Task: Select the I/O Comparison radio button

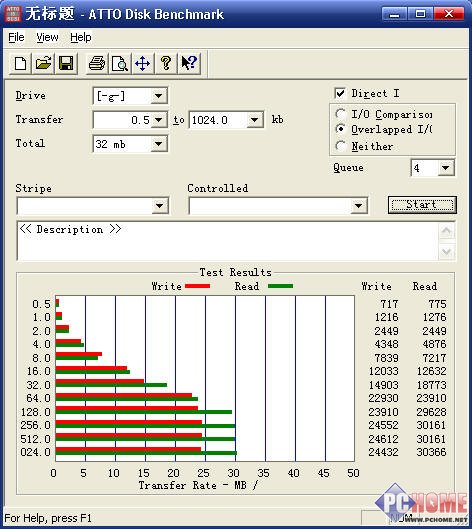Action: [x=341, y=114]
